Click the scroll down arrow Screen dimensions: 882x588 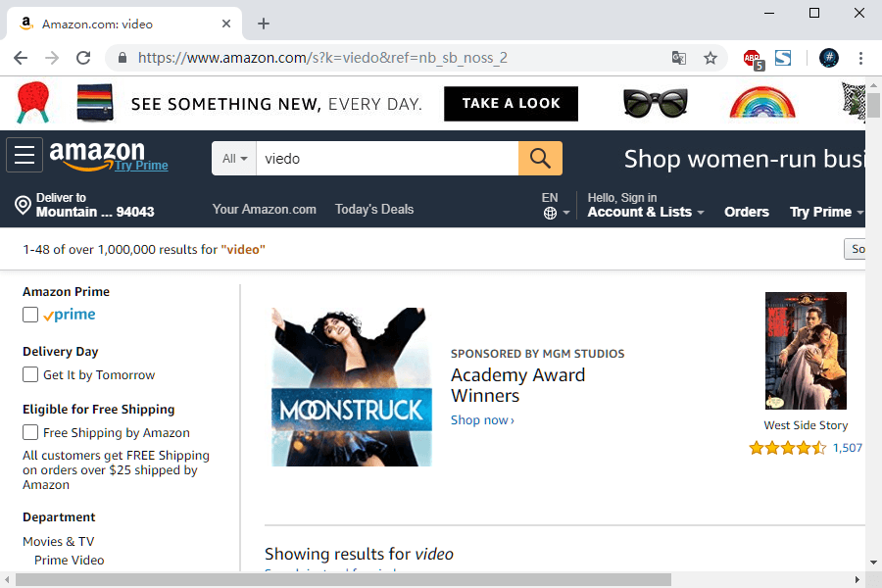[x=873, y=563]
